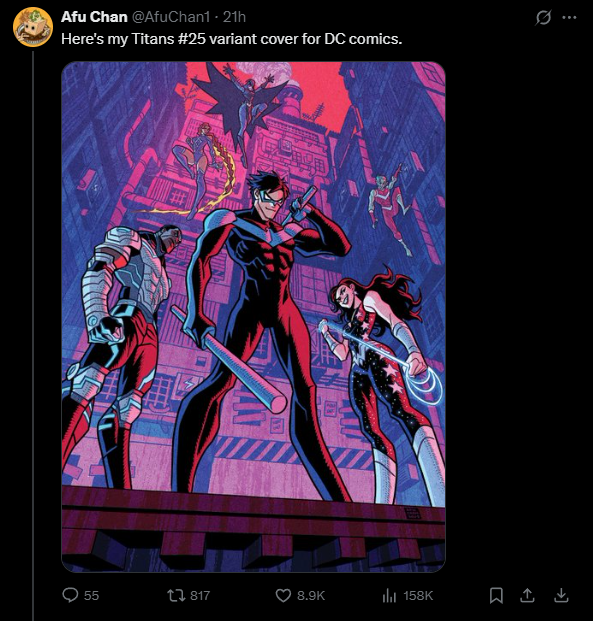This screenshot has width=593, height=621.
Task: View post analytics bar chart icon
Action: point(389,595)
